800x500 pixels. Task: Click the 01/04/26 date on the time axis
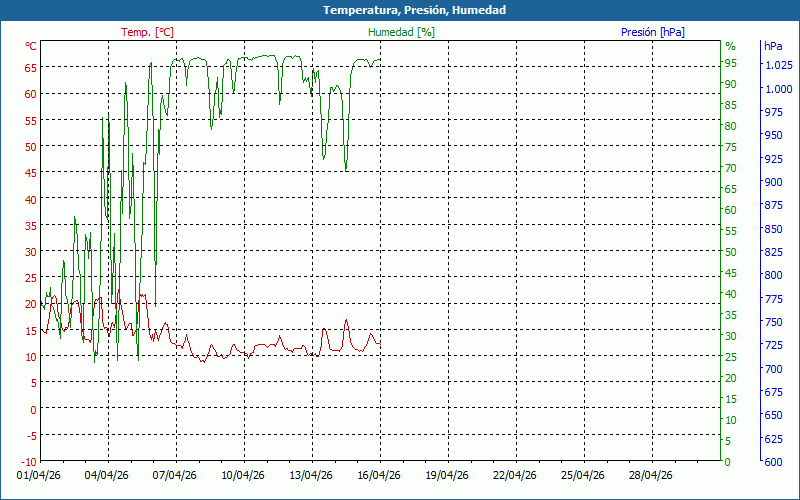point(38,476)
